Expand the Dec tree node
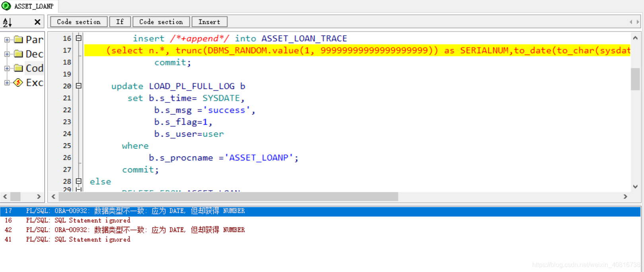Screen dimensions: 644x272 [7, 54]
